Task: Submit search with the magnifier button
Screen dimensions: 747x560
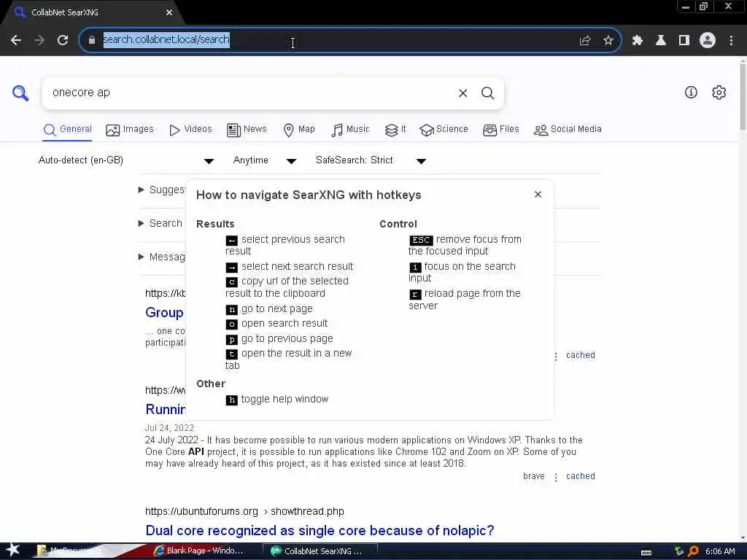Action: 487,93
